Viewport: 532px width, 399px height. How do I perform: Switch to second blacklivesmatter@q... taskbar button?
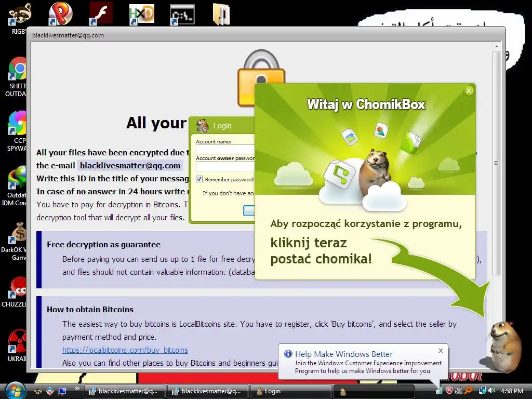tap(208, 391)
